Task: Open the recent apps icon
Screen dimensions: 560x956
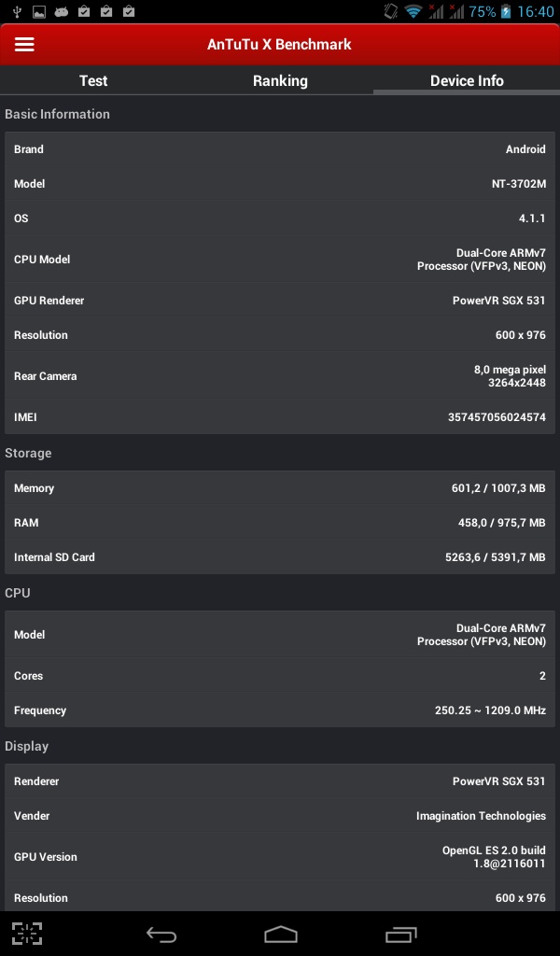Action: pyautogui.click(x=401, y=934)
